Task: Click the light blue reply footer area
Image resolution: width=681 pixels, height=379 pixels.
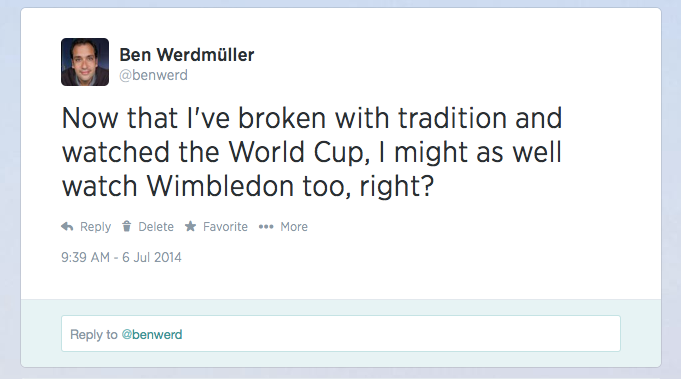Action: point(341,333)
